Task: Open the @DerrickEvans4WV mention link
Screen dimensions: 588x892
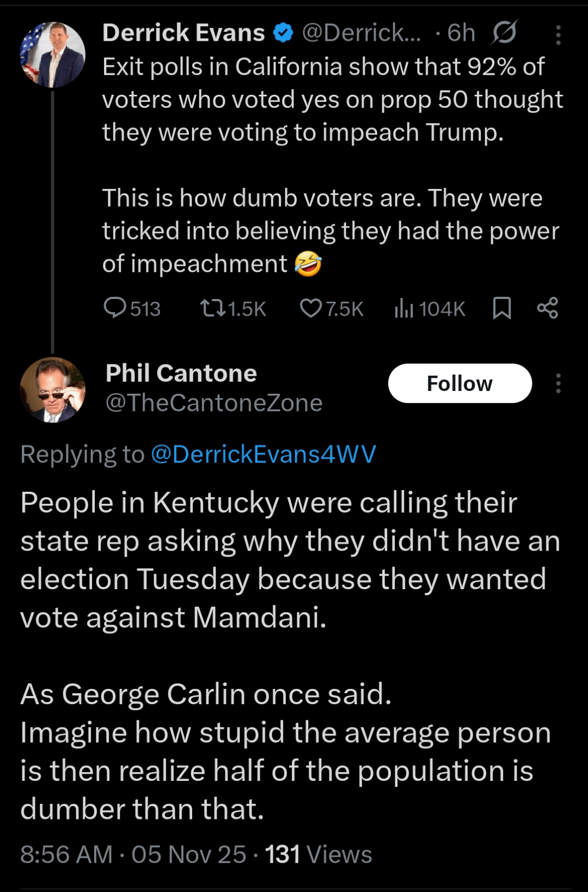Action: click(263, 454)
